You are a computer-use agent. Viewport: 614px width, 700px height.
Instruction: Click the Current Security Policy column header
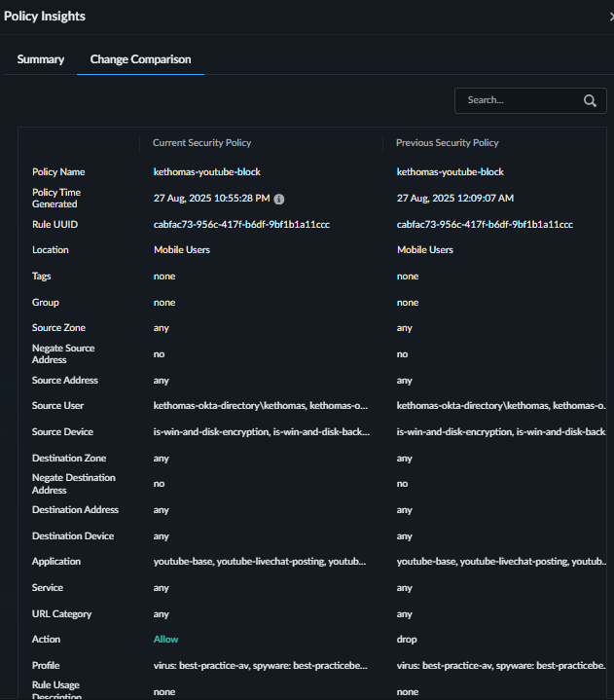pyautogui.click(x=202, y=143)
